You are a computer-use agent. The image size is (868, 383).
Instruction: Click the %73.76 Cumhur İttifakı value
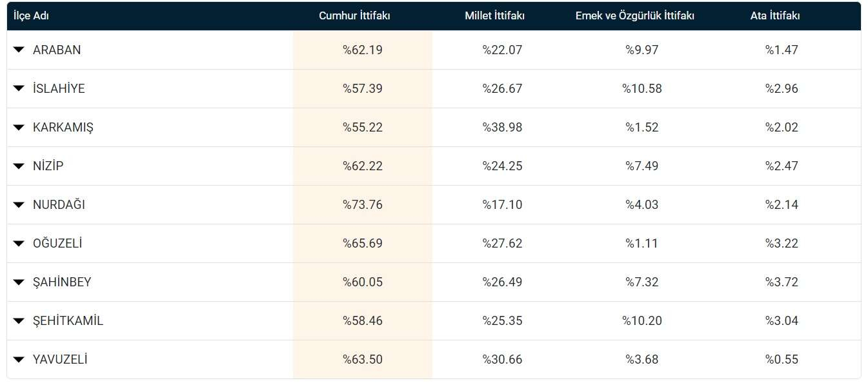[x=363, y=204]
